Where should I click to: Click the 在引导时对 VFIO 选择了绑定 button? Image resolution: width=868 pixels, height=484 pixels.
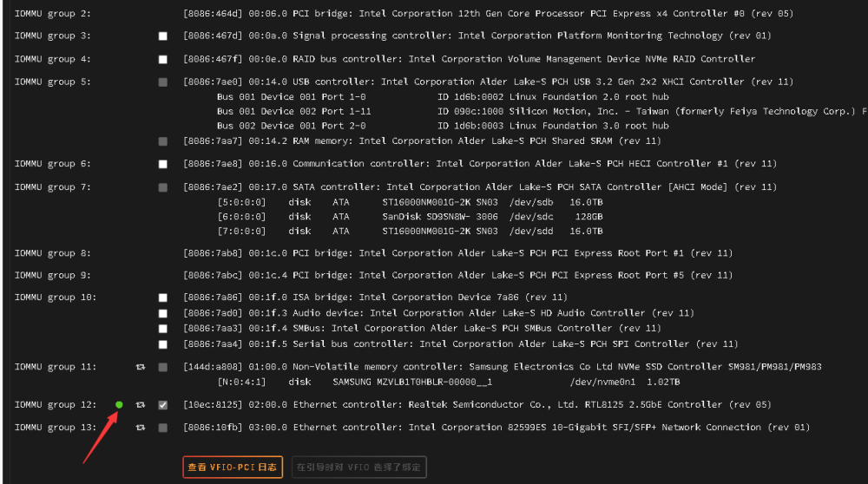358,467
